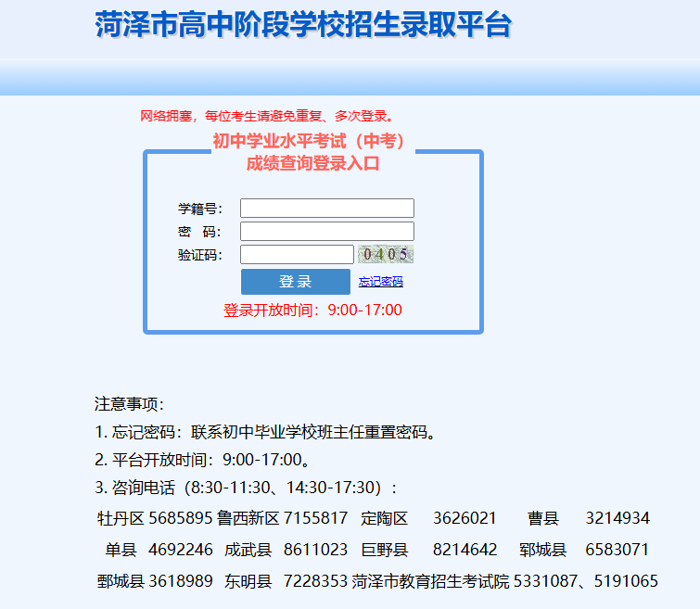Focus the 密码 password field
The width and height of the screenshot is (700, 609).
[326, 232]
